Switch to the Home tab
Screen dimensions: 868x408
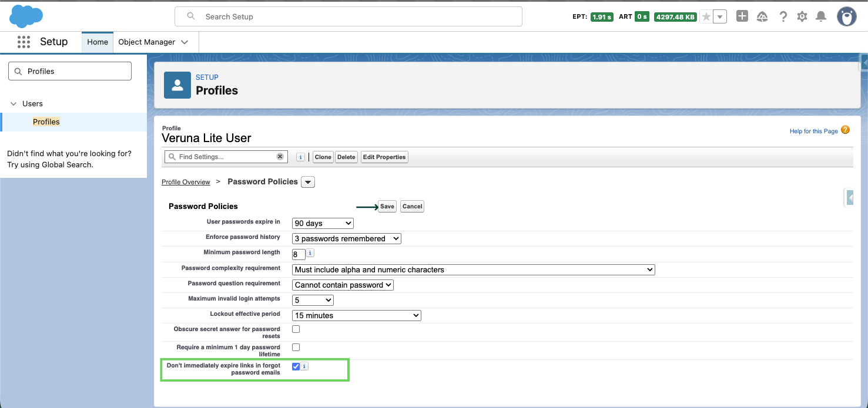pos(98,42)
